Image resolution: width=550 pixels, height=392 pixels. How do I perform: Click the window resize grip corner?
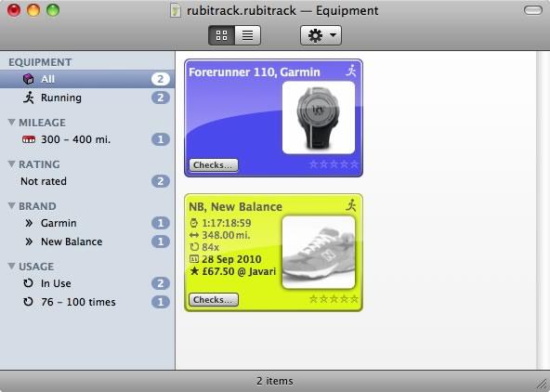(543, 385)
